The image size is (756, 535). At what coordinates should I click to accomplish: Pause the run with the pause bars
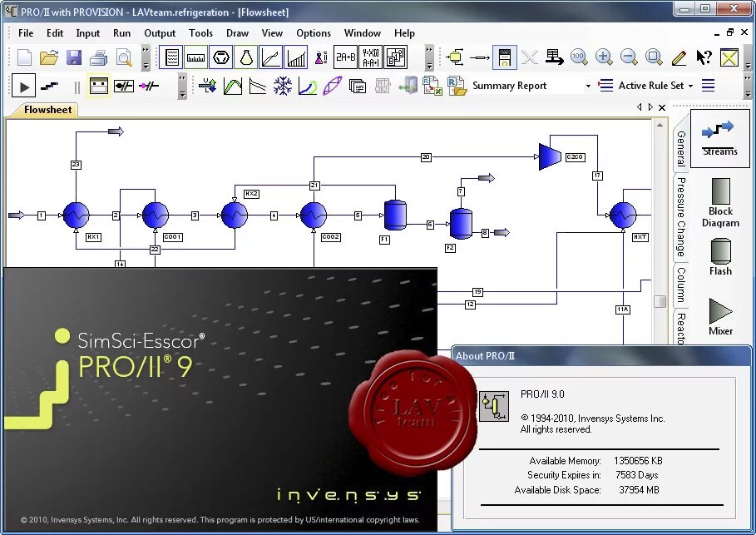click(77, 87)
